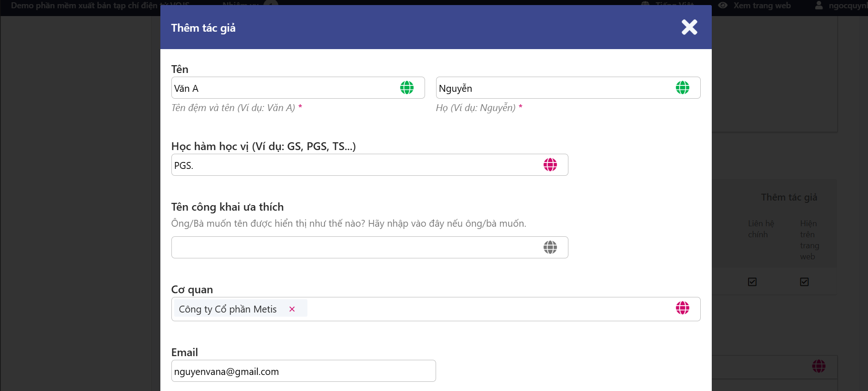Viewport: 868px width, 391px height.
Task: Click globe icon in Nguyễn field
Action: tap(682, 88)
